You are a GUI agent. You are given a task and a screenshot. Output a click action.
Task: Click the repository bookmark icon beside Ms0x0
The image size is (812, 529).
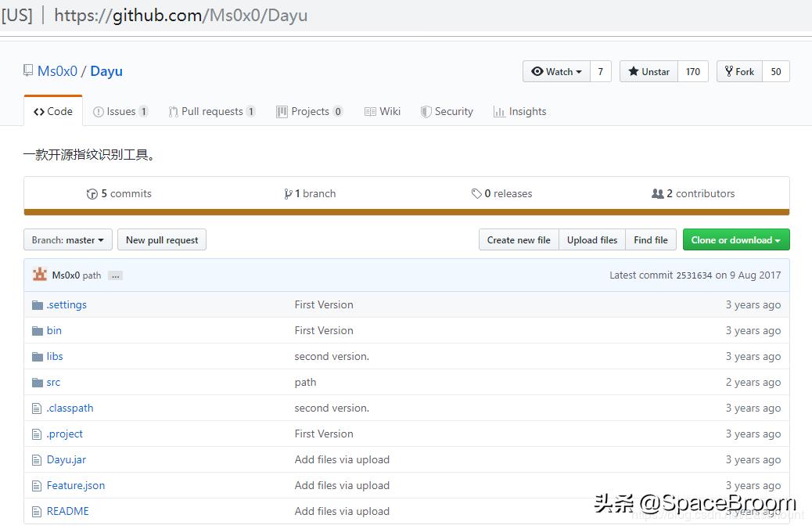click(29, 70)
